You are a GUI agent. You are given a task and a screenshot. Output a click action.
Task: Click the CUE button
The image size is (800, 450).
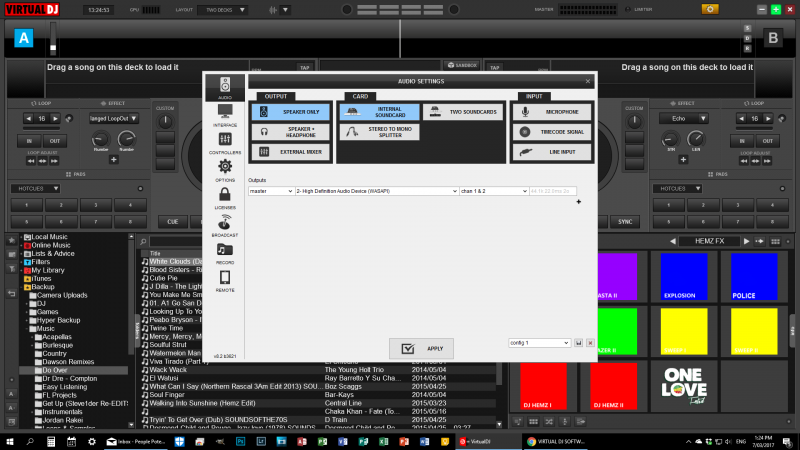point(173,222)
